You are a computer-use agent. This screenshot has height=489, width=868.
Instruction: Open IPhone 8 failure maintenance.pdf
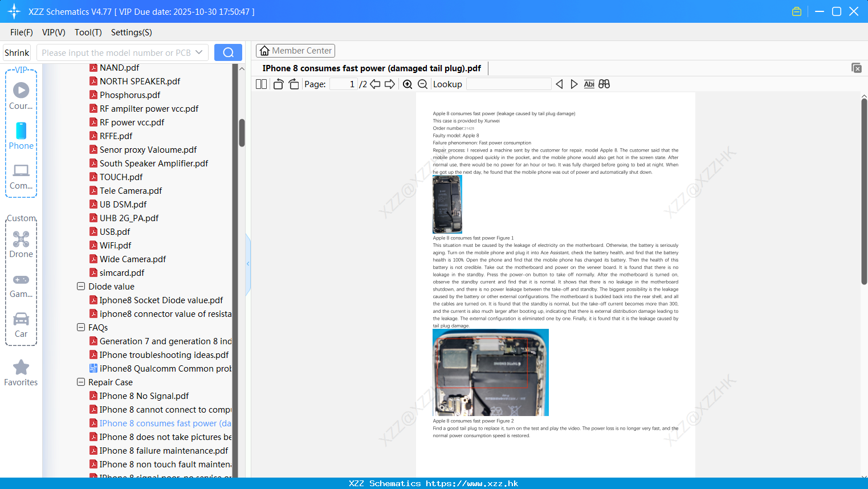(x=158, y=451)
